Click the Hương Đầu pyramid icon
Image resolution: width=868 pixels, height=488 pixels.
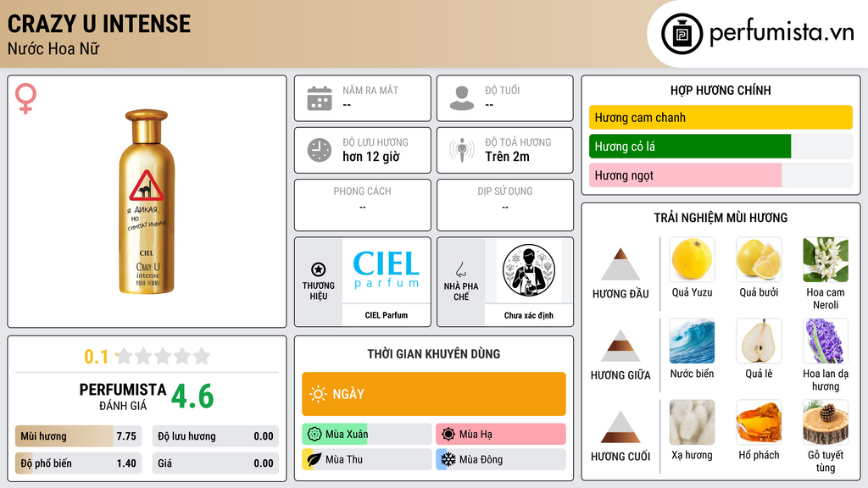pyautogui.click(x=620, y=264)
